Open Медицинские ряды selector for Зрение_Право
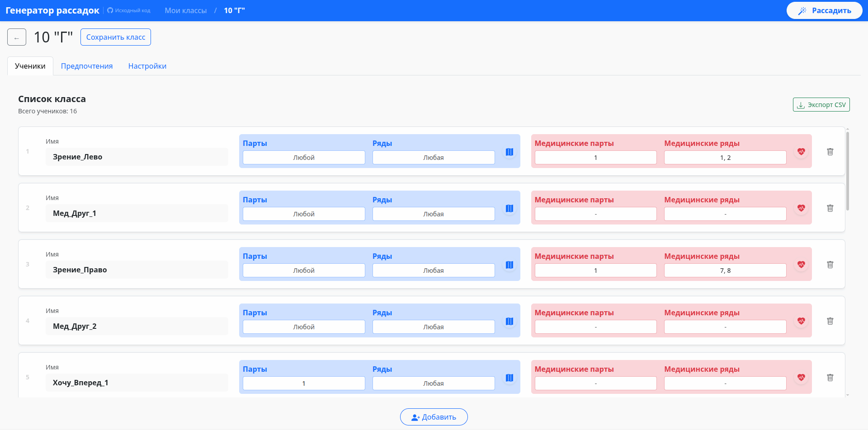This screenshot has height=430, width=868. tap(725, 271)
